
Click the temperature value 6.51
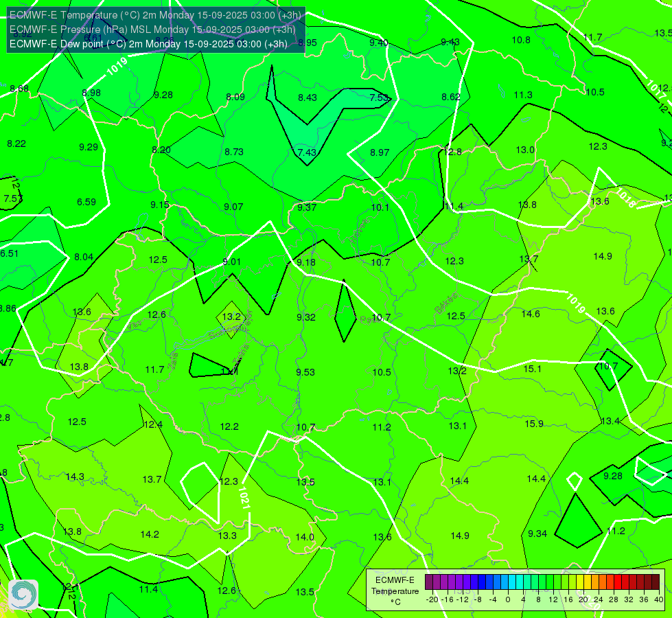tap(9, 253)
